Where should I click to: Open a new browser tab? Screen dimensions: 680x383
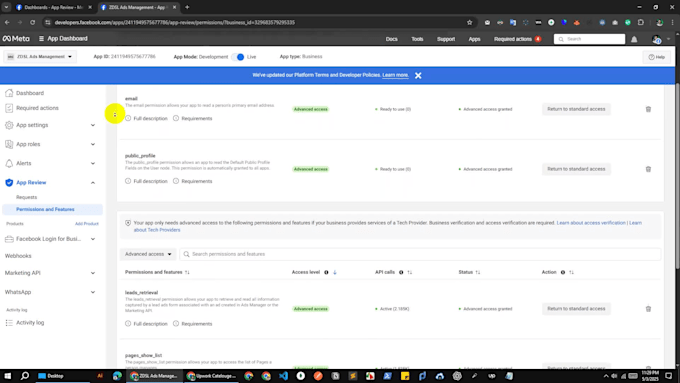pos(187,7)
